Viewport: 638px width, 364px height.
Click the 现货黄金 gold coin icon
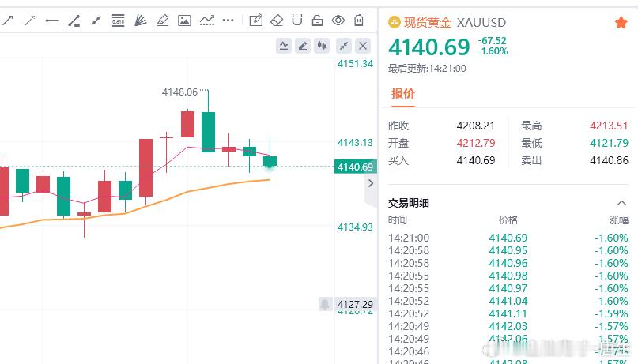point(395,22)
